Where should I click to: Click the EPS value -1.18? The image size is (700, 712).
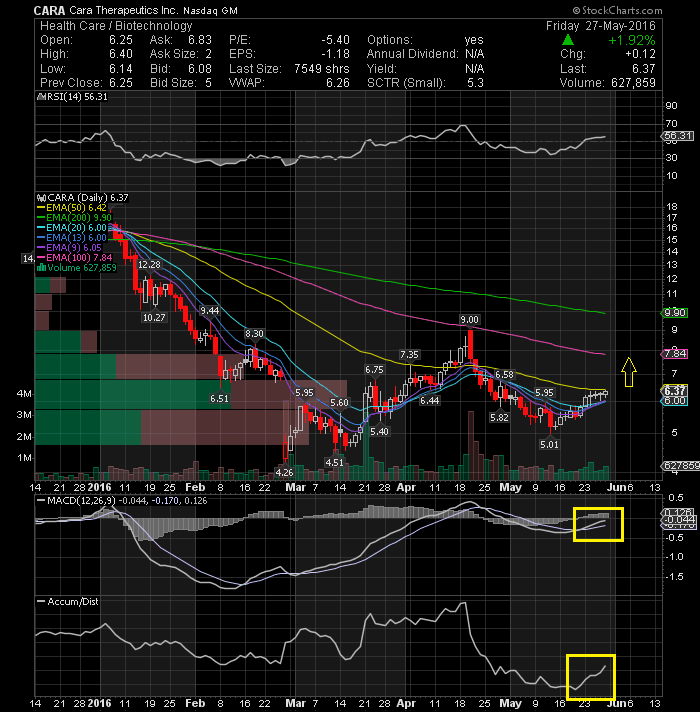click(335, 54)
